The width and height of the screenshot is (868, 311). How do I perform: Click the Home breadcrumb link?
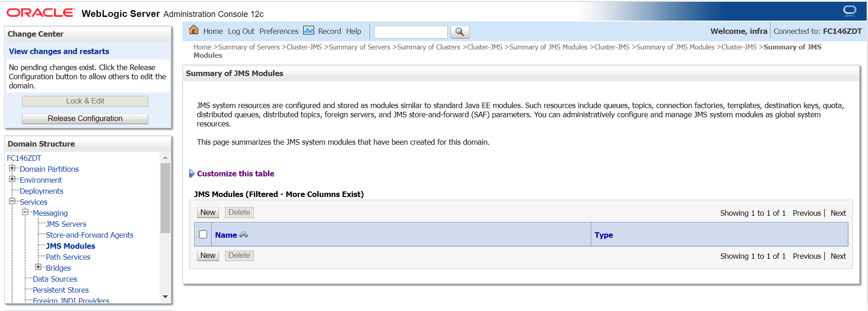(202, 47)
